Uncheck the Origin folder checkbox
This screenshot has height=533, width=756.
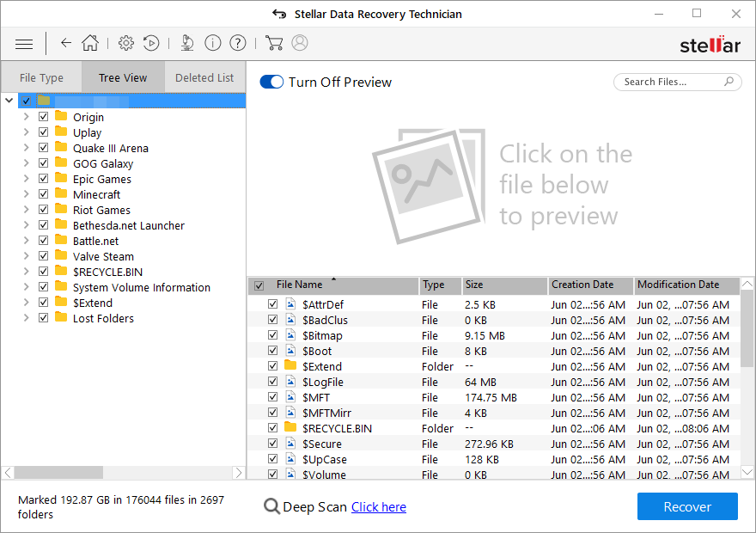point(44,117)
